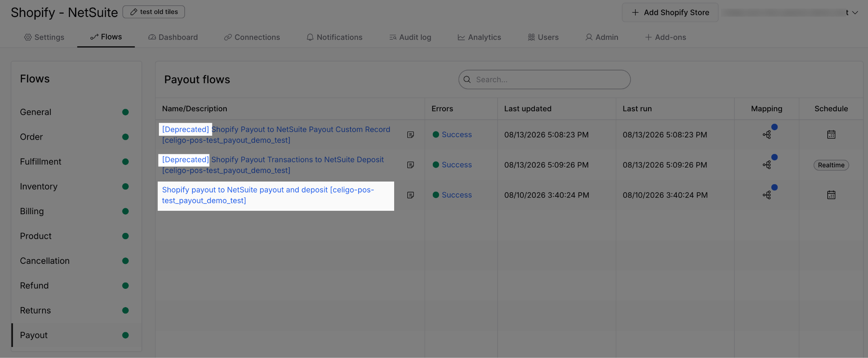
Task: Click the Analytics chart icon
Action: click(x=461, y=37)
